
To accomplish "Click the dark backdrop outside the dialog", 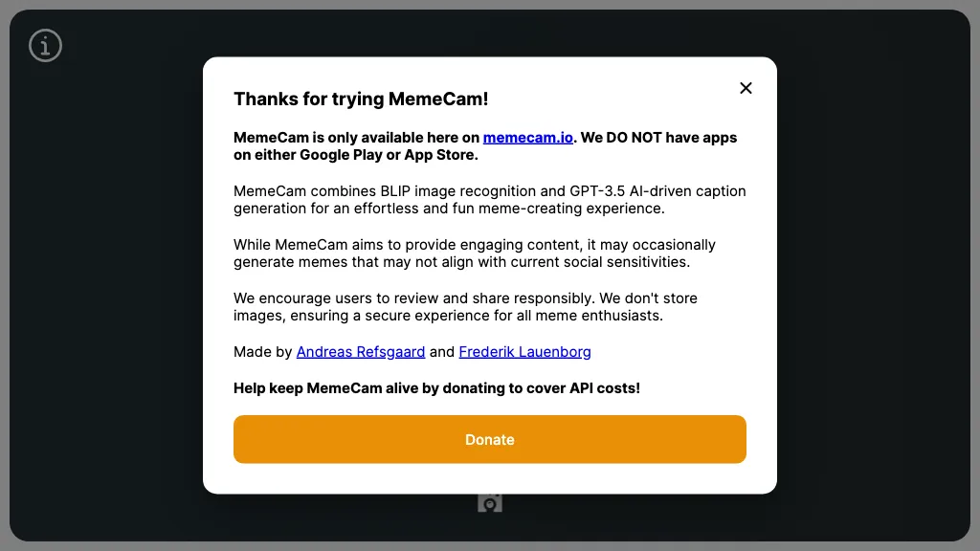I will point(105,287).
